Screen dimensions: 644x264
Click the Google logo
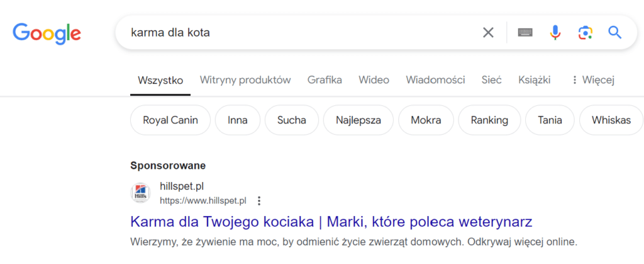[47, 33]
